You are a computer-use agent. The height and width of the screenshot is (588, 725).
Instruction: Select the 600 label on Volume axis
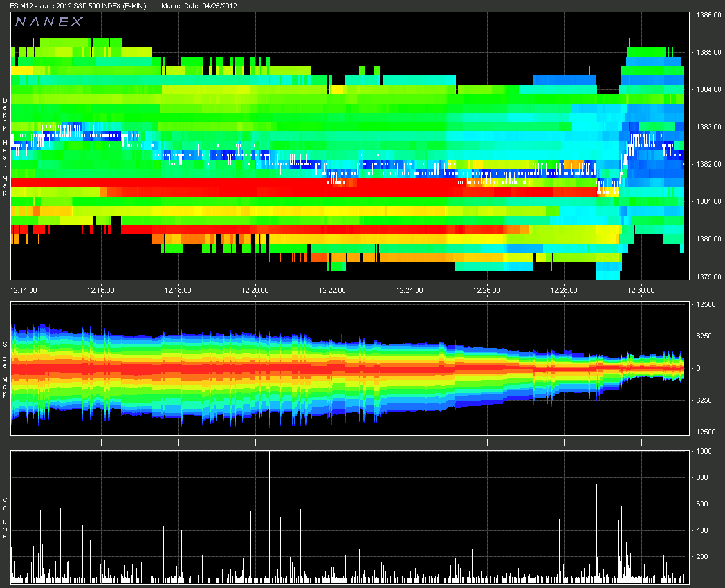click(x=702, y=504)
